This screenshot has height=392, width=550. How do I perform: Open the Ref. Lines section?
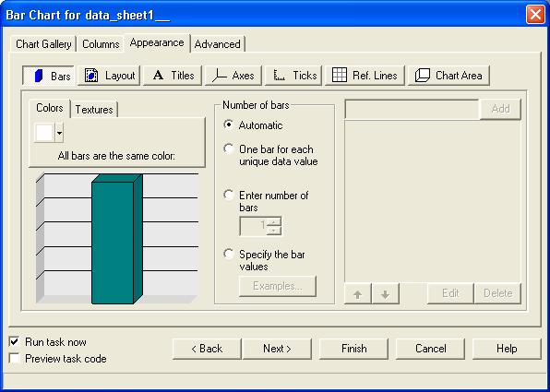(365, 76)
